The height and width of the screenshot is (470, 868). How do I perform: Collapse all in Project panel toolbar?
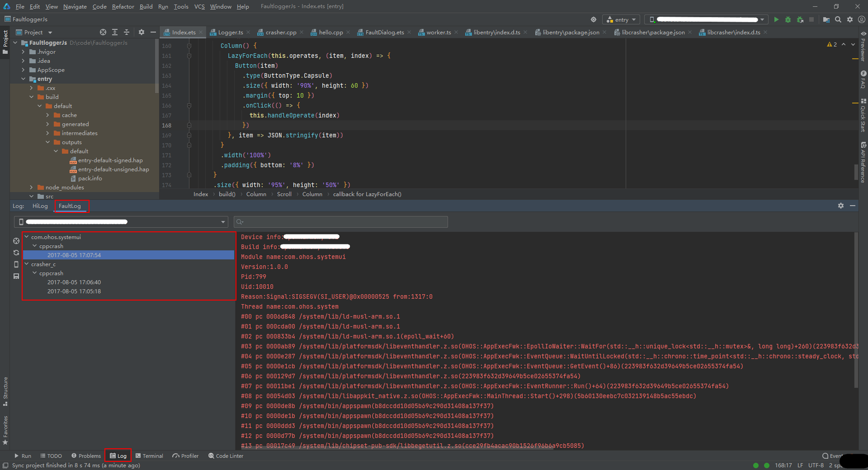[x=127, y=32]
